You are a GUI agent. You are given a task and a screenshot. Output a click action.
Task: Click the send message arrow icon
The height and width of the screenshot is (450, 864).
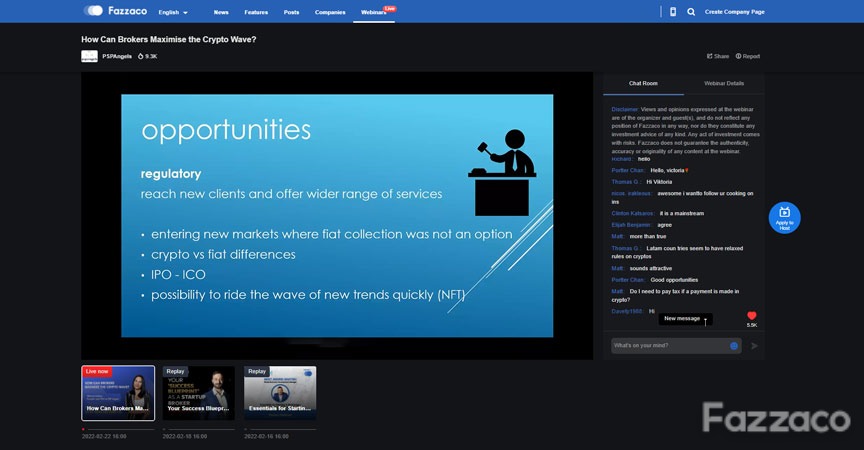pyautogui.click(x=754, y=346)
